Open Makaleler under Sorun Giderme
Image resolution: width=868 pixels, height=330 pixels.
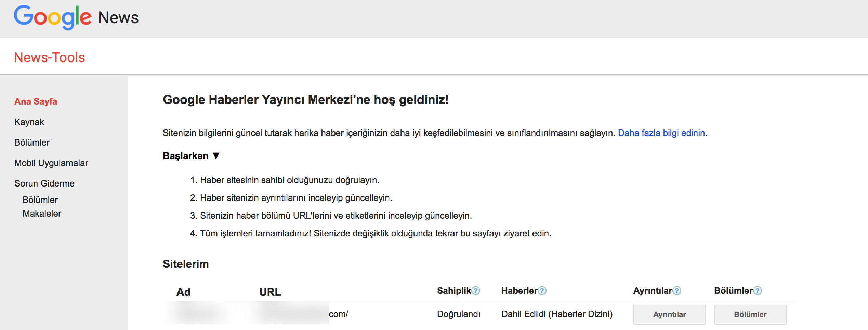tap(42, 214)
